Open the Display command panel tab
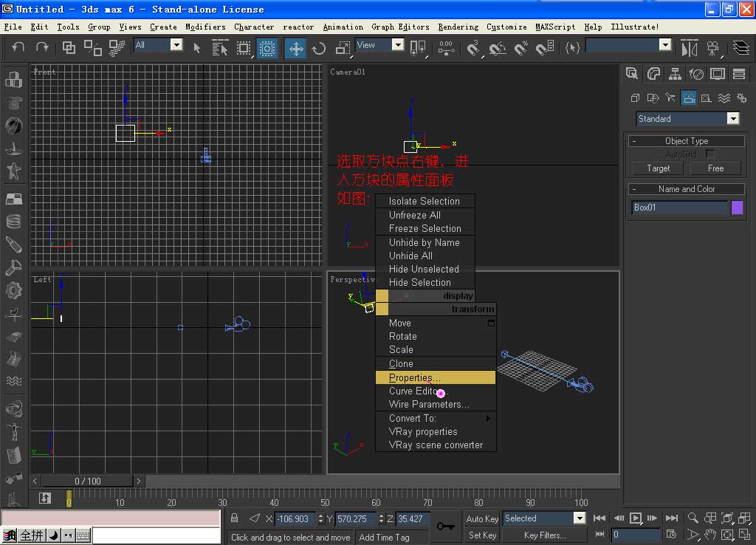Image resolution: width=756 pixels, height=545 pixels. (x=718, y=74)
